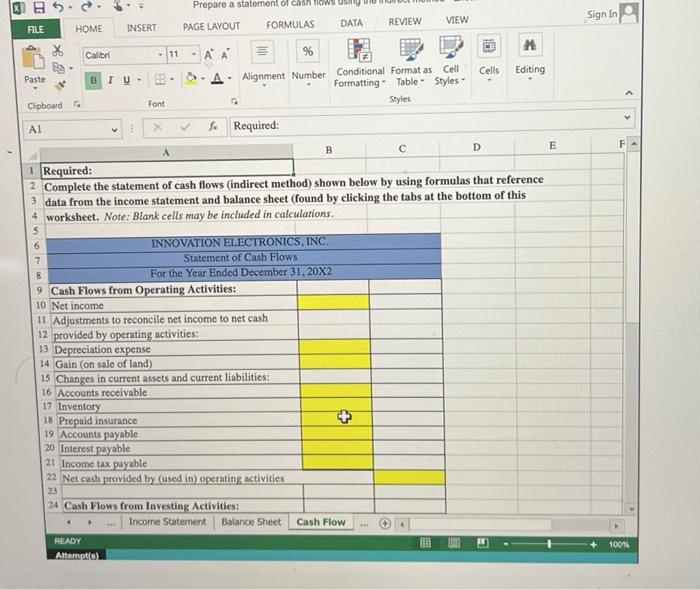
Task: Click the sheet tab scroll-left arrow
Action: point(68,522)
